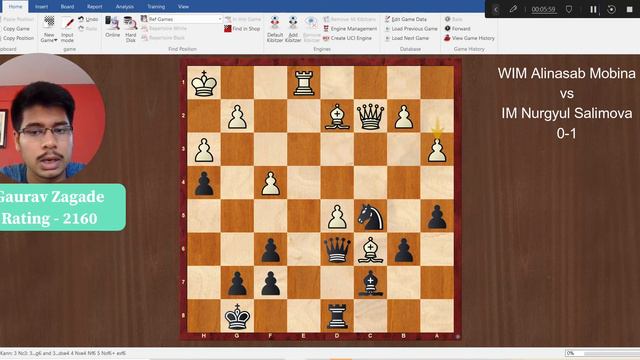Click the Ref Games icon
The height and width of the screenshot is (360, 640).
(144, 19)
